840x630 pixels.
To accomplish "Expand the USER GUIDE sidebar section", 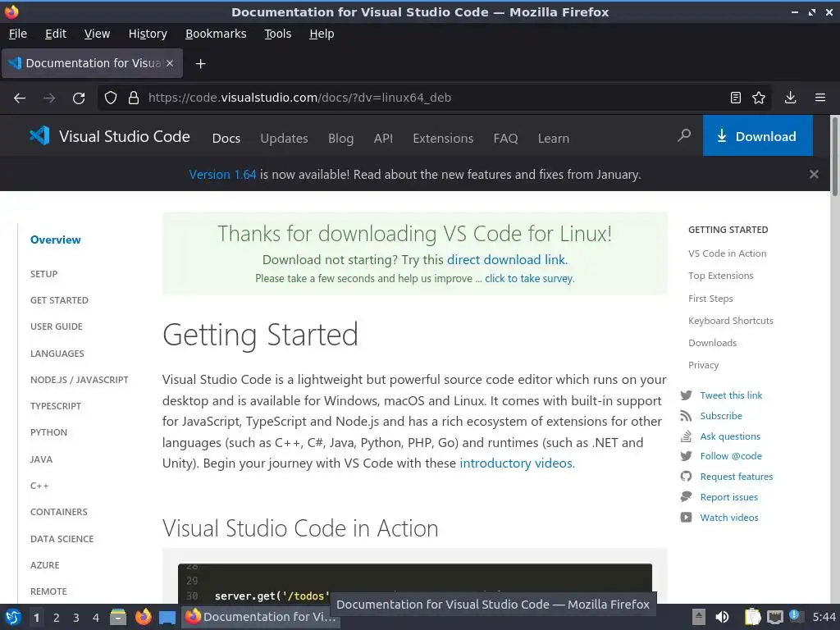I will 57,326.
